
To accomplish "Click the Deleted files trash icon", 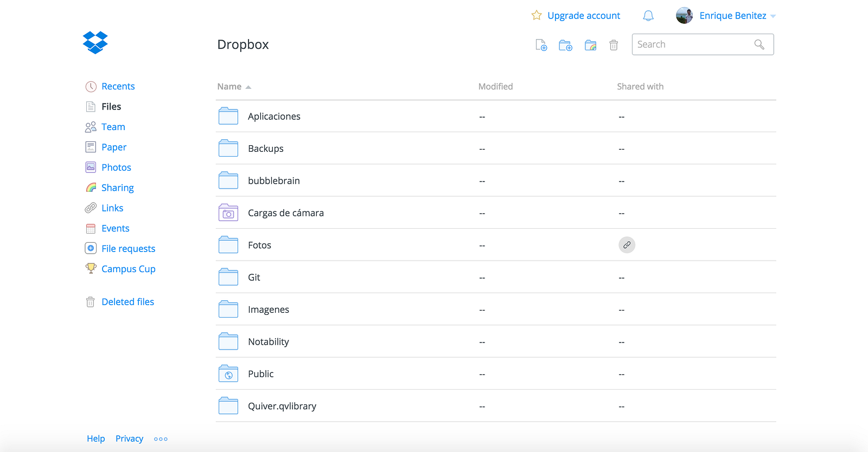I will [91, 302].
